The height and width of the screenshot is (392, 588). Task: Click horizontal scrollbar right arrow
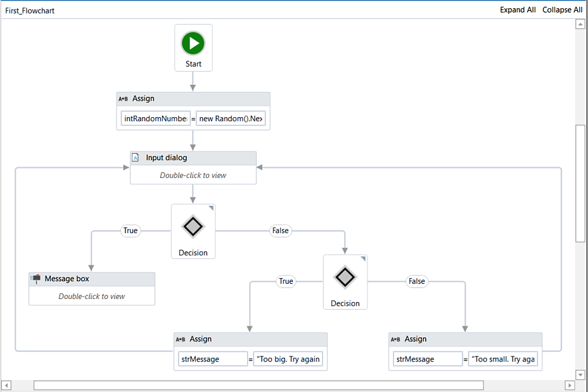click(570, 385)
